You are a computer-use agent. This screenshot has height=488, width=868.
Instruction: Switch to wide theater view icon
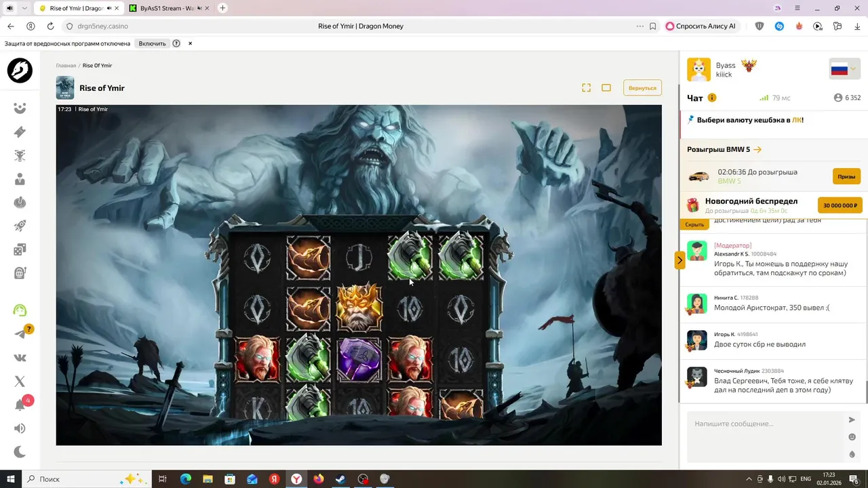click(x=606, y=87)
